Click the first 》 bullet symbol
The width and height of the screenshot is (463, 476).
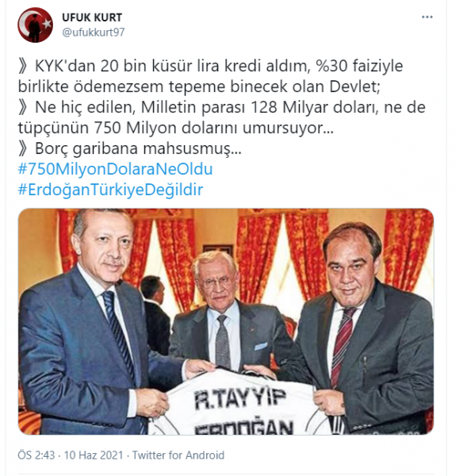coord(23,66)
